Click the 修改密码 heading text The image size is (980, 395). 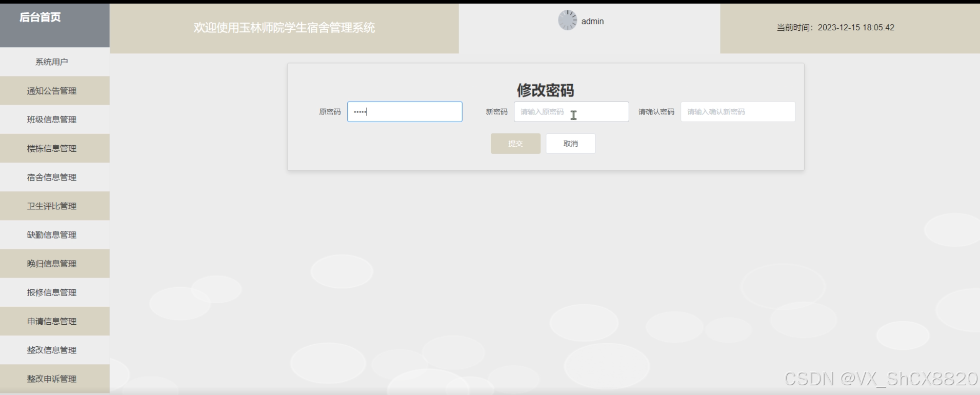[x=545, y=90]
